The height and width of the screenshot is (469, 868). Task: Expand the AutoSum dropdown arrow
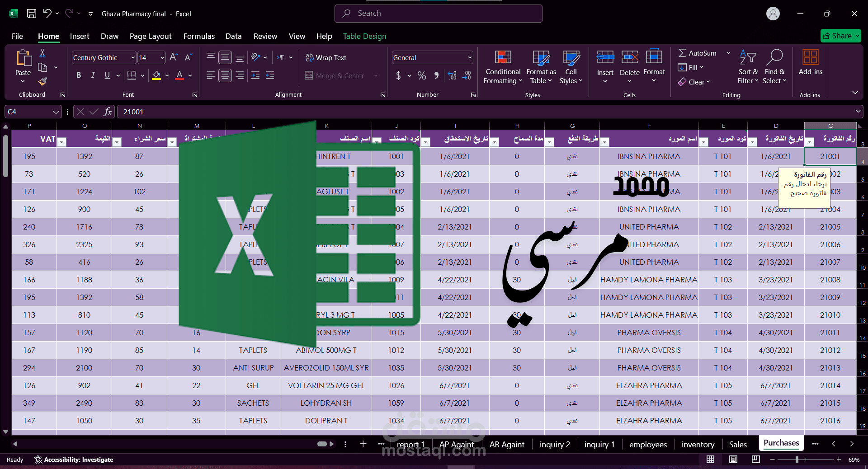(728, 53)
